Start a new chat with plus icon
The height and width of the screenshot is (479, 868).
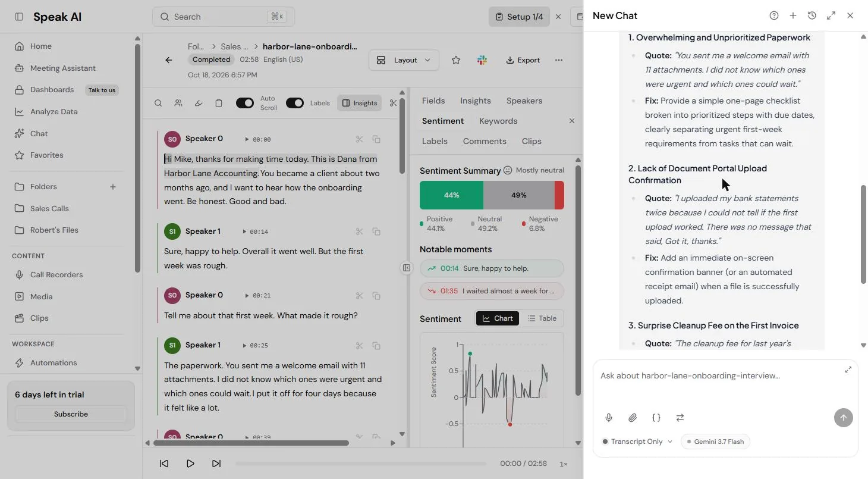pyautogui.click(x=793, y=15)
